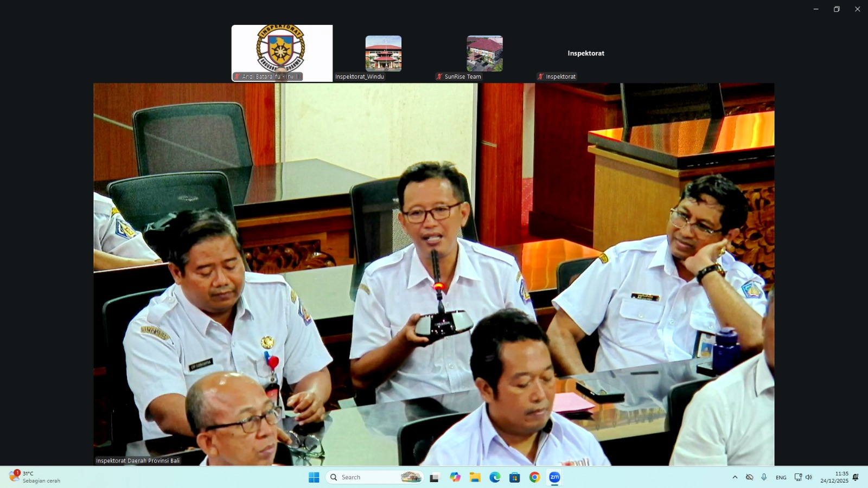This screenshot has height=488, width=868.
Task: Click the weather widget showing 31°C
Action: click(x=35, y=477)
